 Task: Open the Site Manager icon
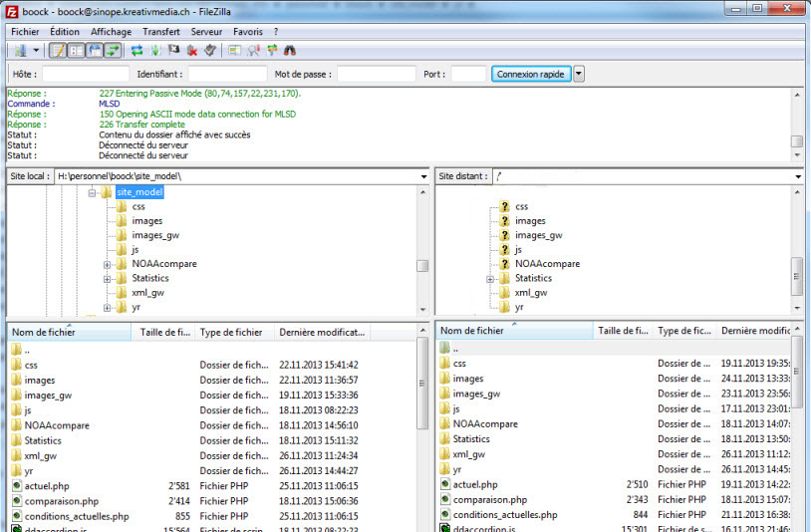pos(19,50)
